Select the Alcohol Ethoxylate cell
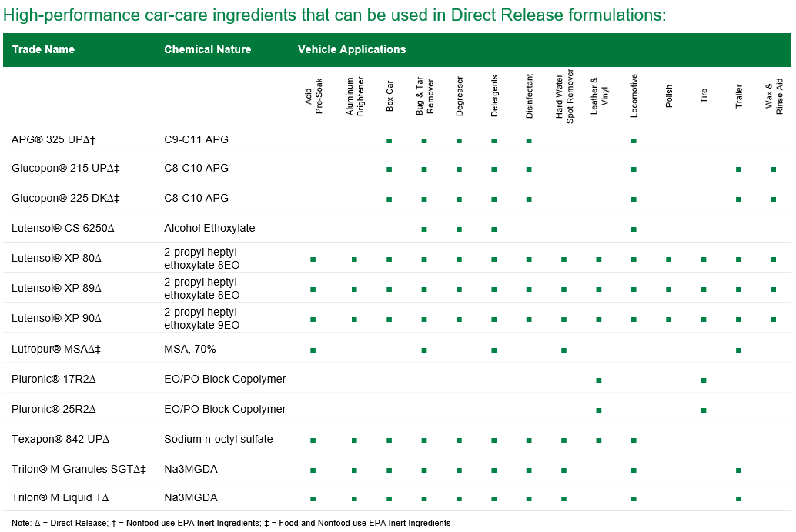 (x=209, y=228)
